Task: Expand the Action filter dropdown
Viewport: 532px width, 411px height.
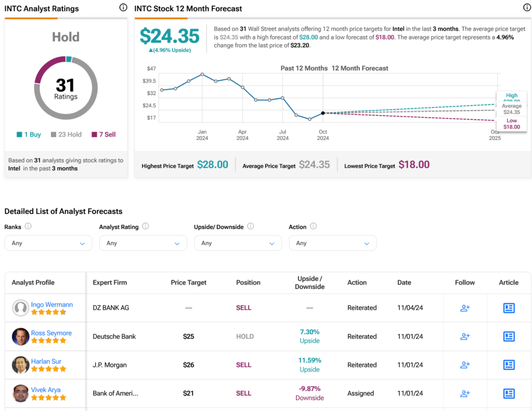Action: [x=332, y=243]
